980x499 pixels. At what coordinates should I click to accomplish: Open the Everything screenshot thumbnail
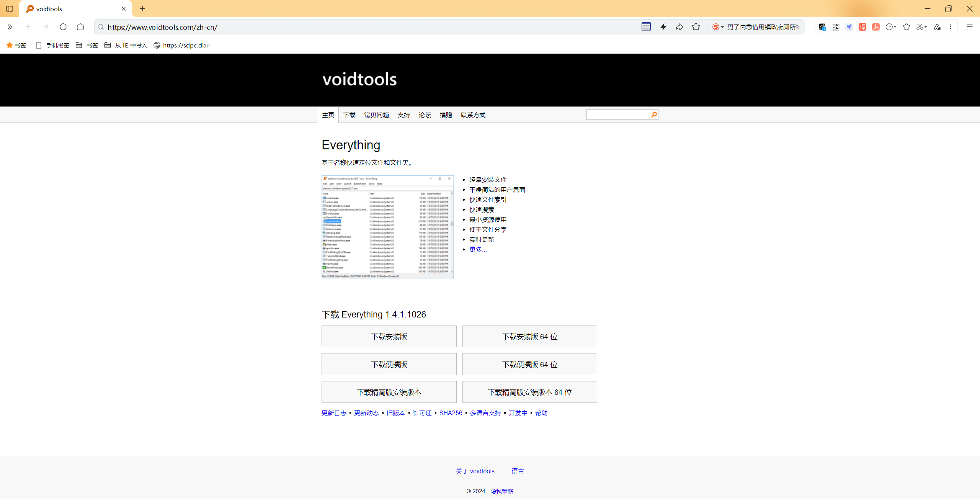pos(387,227)
